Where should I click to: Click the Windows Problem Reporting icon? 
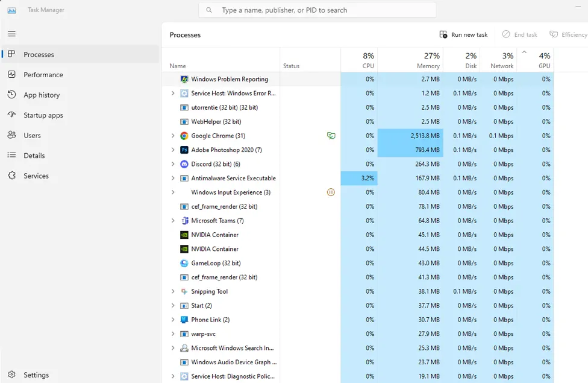pos(184,79)
